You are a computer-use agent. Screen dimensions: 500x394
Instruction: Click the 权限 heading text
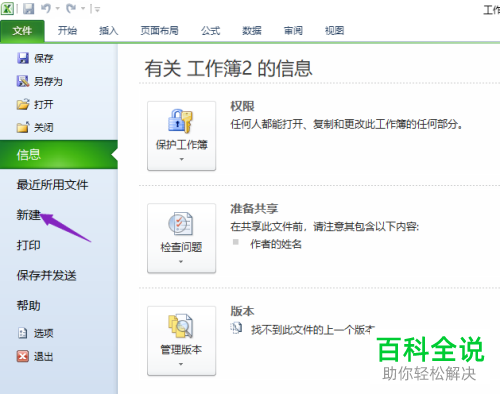(x=242, y=106)
